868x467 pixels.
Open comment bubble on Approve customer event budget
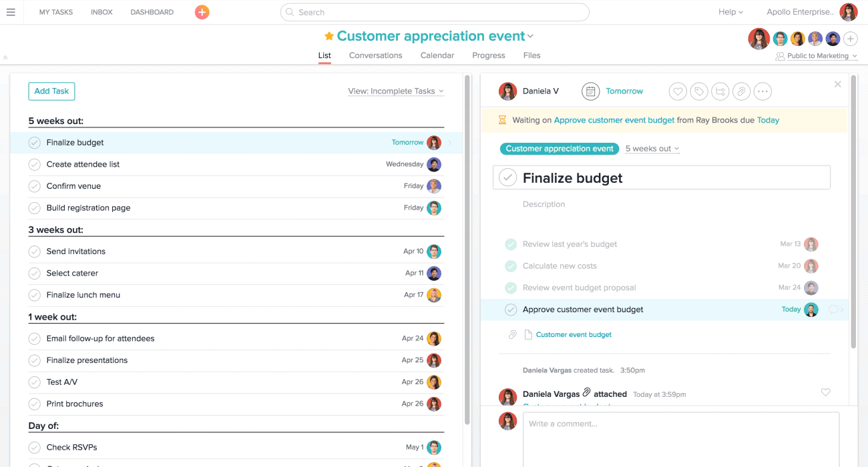(833, 310)
